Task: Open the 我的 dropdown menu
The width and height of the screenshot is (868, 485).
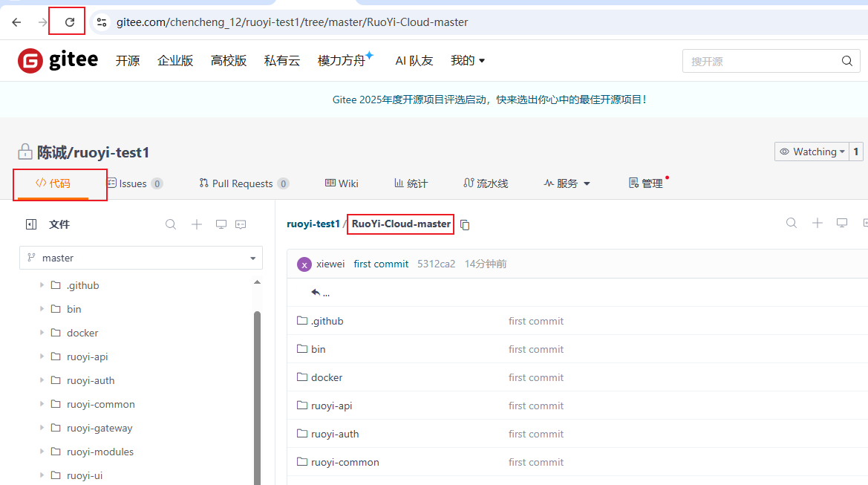Action: (x=468, y=60)
